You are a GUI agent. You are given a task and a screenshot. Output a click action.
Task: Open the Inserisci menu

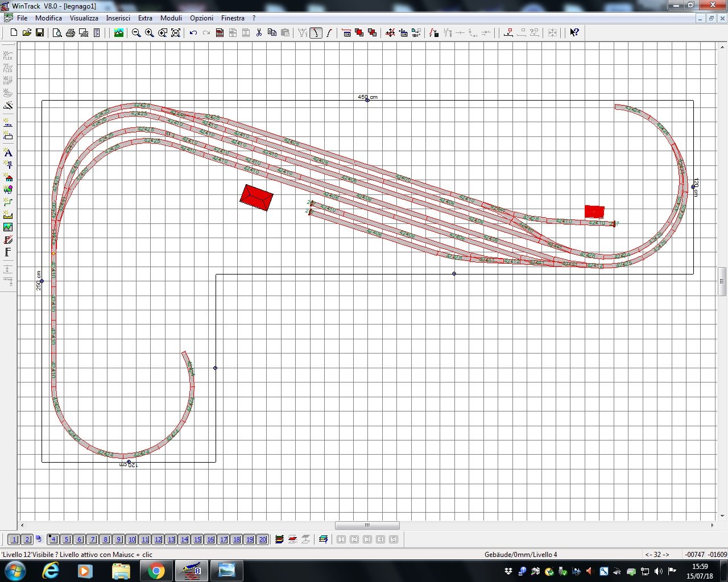pyautogui.click(x=118, y=18)
